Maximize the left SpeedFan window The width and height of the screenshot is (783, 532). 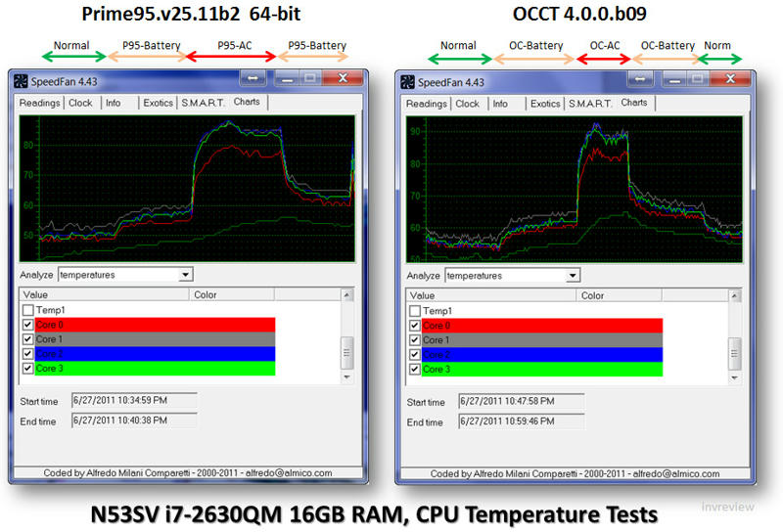(310, 78)
